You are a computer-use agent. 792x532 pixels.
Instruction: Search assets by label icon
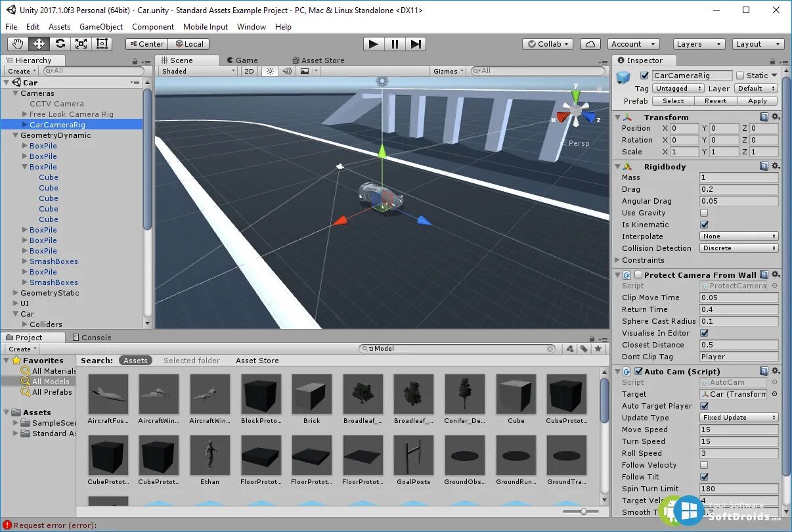(584, 349)
